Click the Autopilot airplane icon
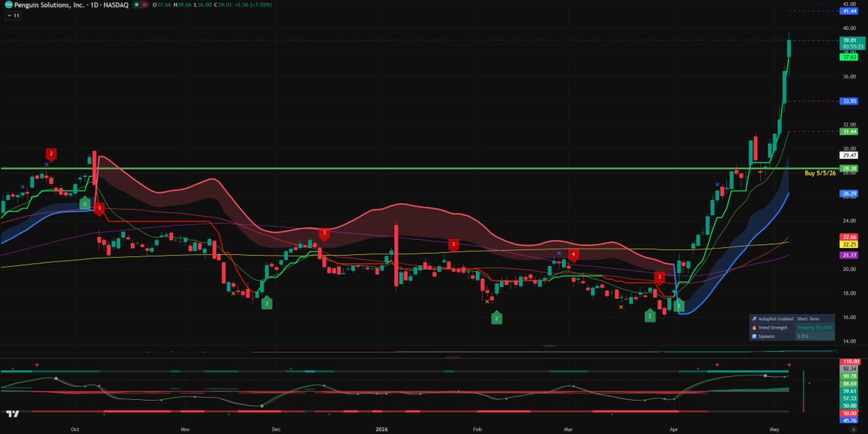The height and width of the screenshot is (434, 868). click(754, 319)
